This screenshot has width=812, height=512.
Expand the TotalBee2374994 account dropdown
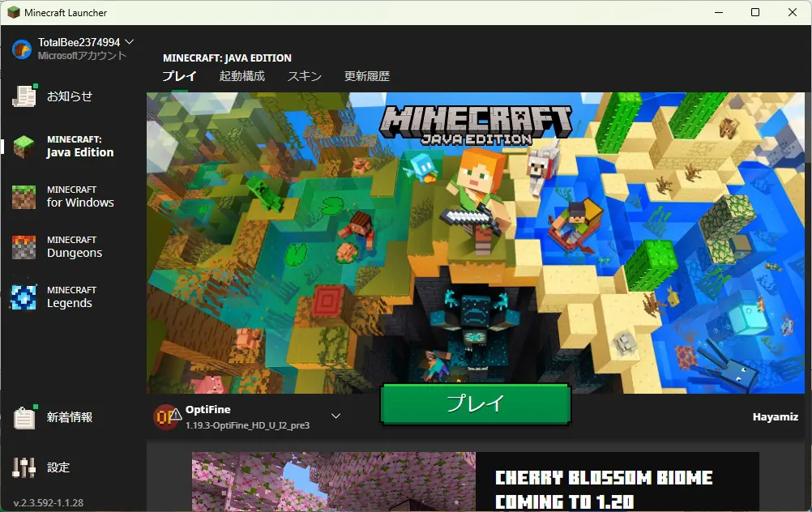pyautogui.click(x=130, y=41)
